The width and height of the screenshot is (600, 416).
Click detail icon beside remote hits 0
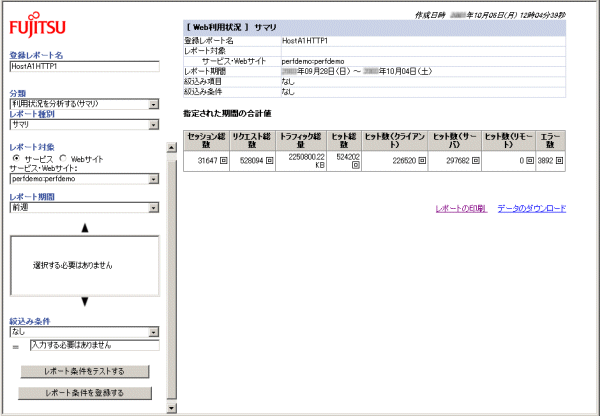point(529,159)
